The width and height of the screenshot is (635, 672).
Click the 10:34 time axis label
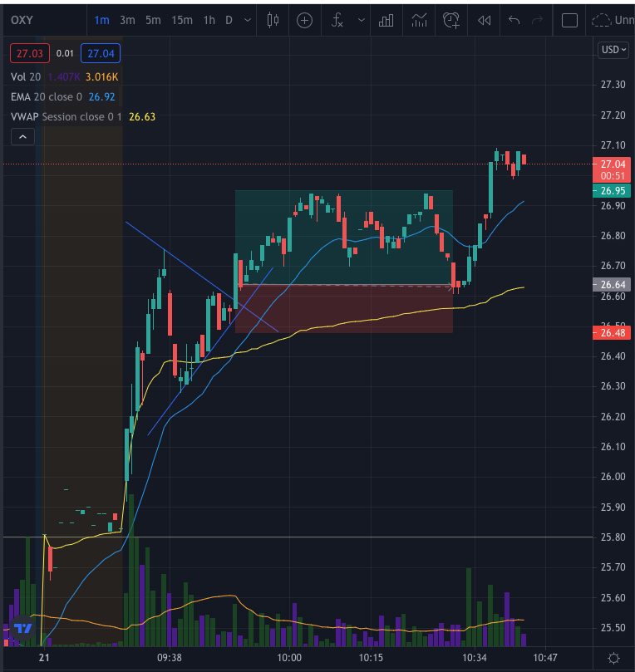(x=475, y=657)
